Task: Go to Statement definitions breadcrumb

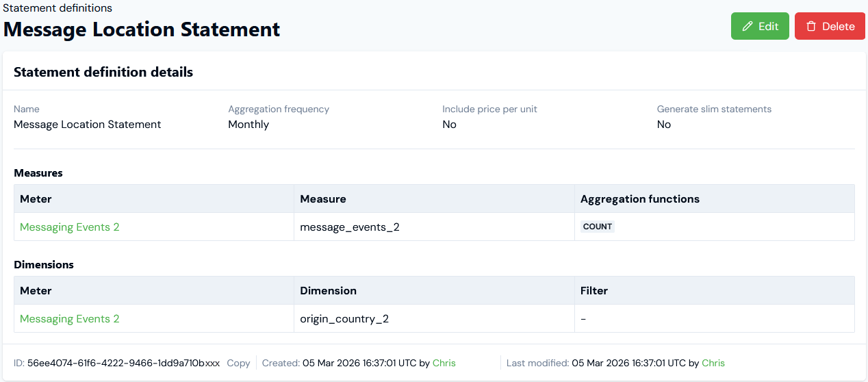Action: (58, 8)
